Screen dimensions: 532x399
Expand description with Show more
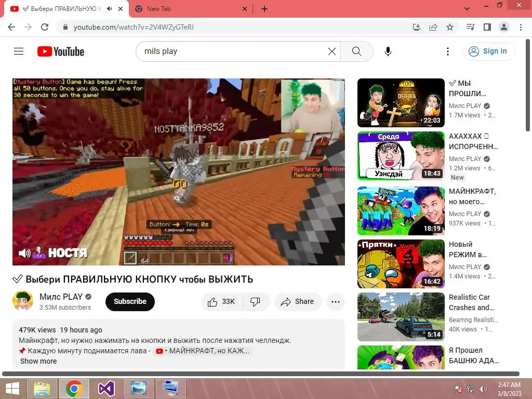pos(38,362)
